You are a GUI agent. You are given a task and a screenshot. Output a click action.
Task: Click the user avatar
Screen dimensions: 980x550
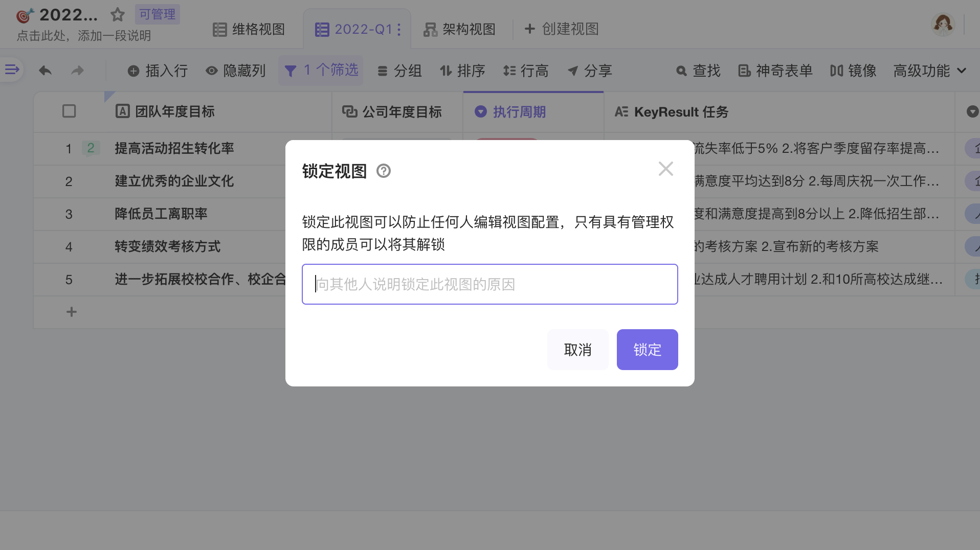coord(943,24)
